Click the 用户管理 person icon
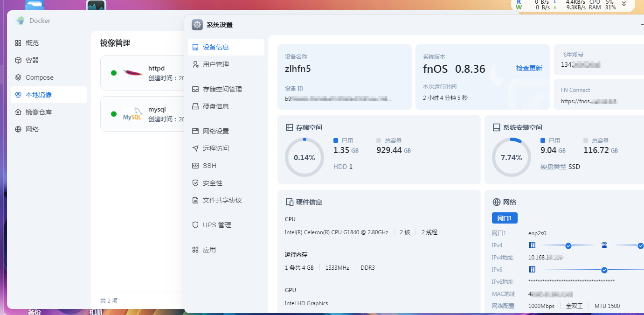This screenshot has width=644, height=315. pos(195,64)
